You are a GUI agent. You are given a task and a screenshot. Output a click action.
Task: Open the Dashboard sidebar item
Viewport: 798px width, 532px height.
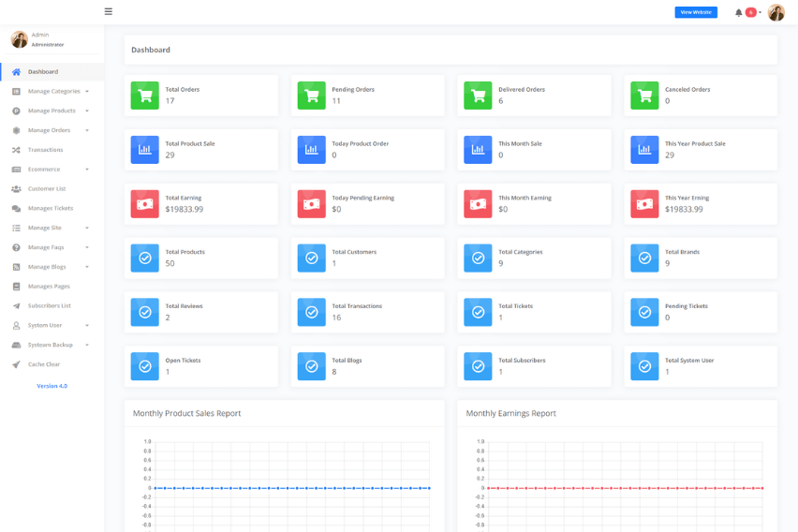click(42, 71)
